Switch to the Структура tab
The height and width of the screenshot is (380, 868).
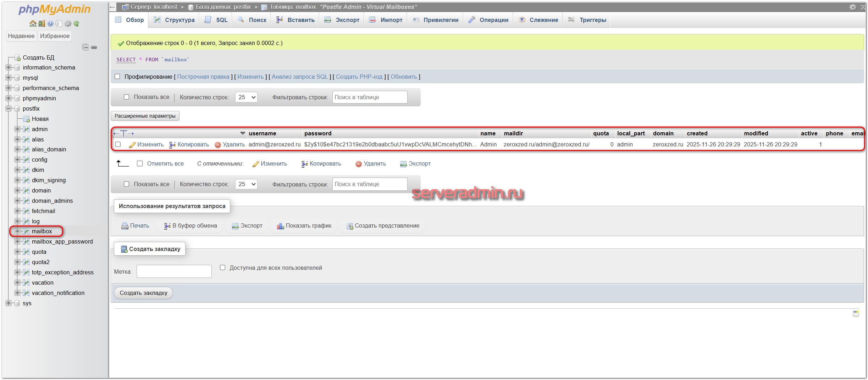(x=174, y=20)
